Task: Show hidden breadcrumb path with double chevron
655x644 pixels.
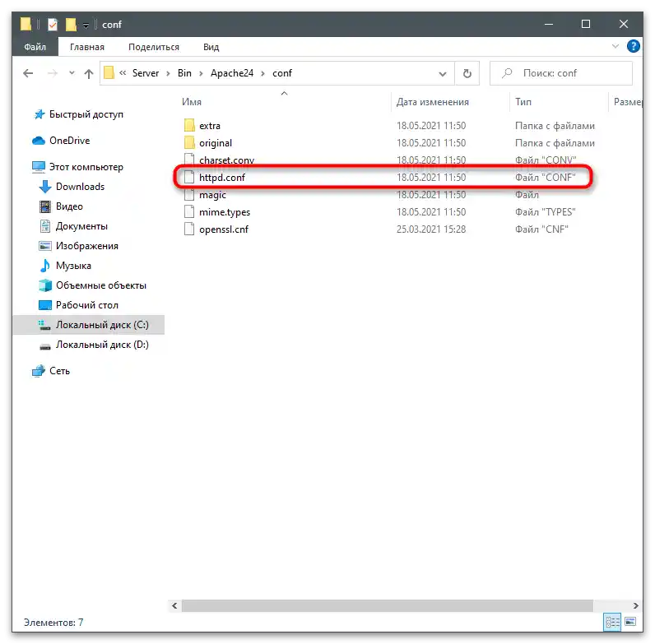Action: pos(123,73)
